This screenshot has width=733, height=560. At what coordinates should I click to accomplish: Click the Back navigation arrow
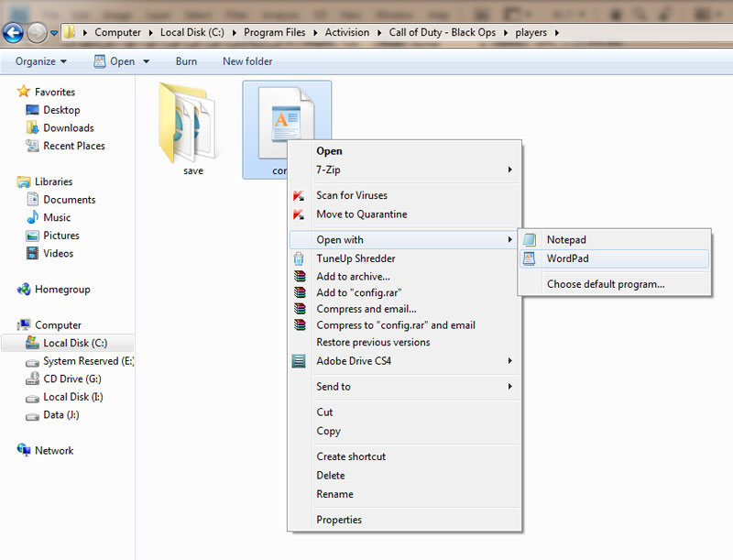pyautogui.click(x=13, y=33)
